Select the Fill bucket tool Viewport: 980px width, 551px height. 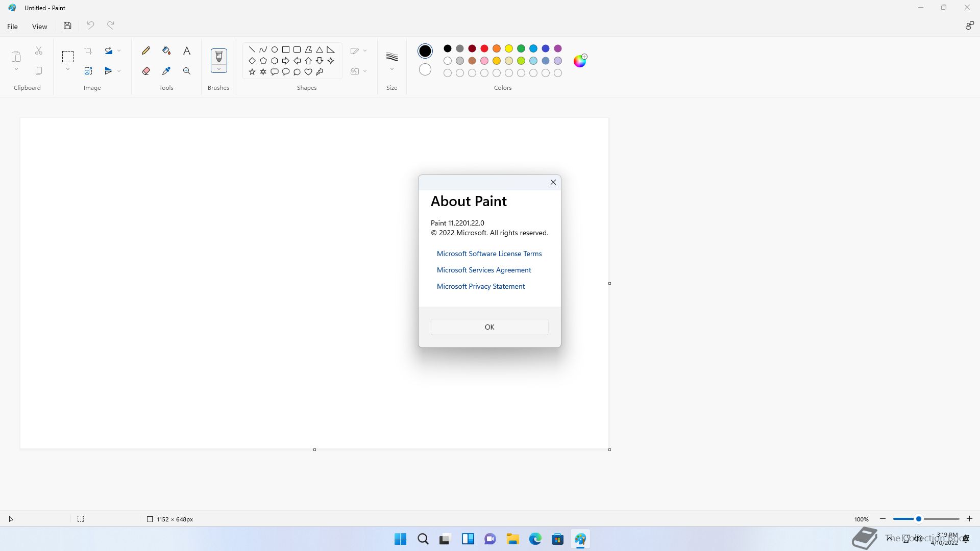(x=166, y=51)
